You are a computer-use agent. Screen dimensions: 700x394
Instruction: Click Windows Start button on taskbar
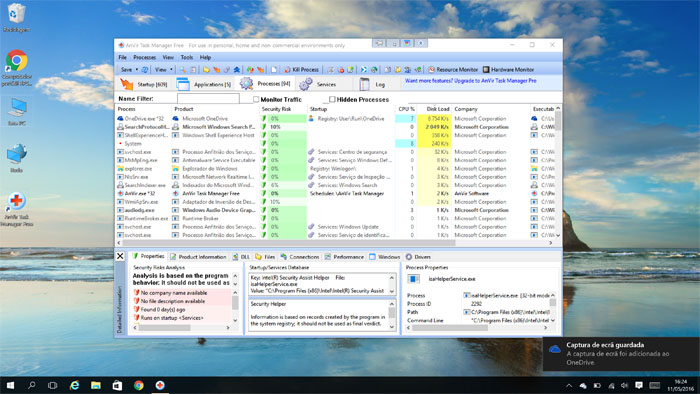click(10, 385)
